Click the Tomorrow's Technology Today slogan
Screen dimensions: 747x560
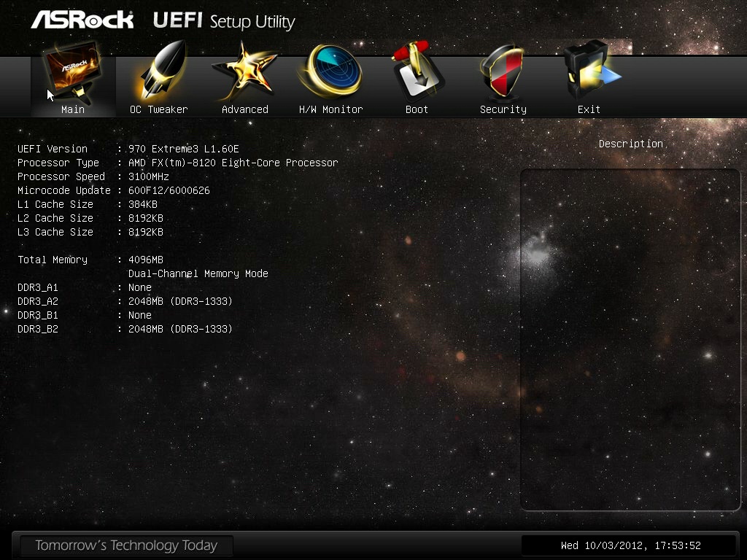126,545
